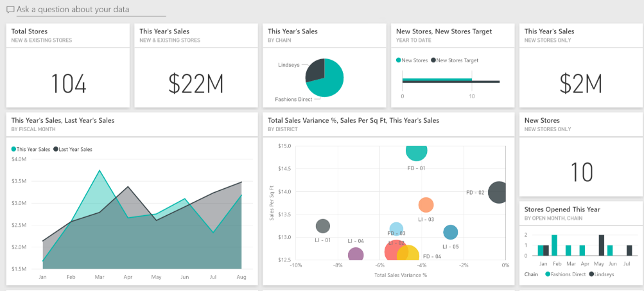Open the New Stores, New Stores Target title

click(x=444, y=31)
